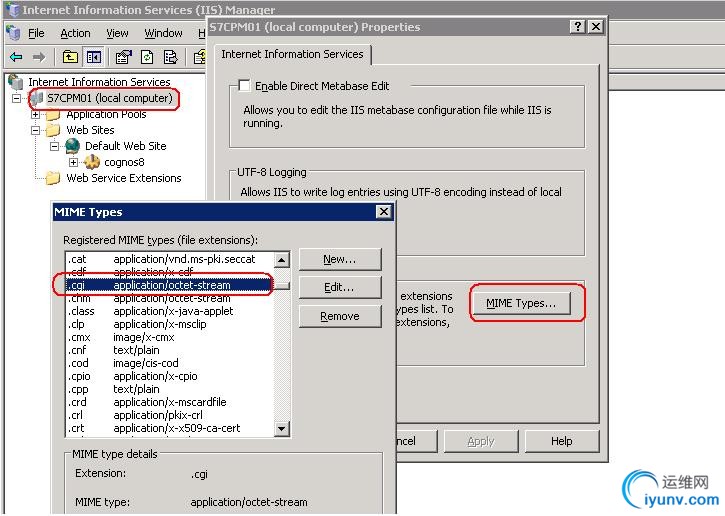Viewport: 725px width, 516px height.
Task: Click the MIME Types... button
Action: (521, 303)
